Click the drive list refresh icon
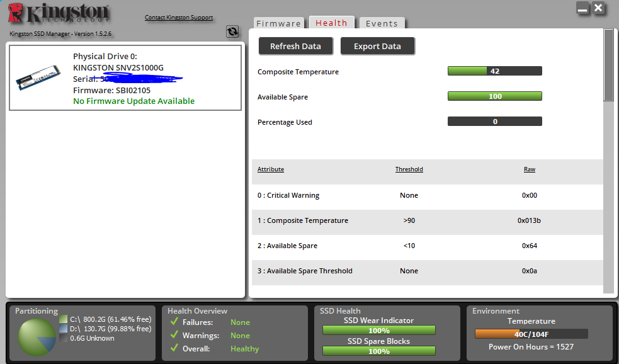Screen dimensions: 619x364 tap(232, 31)
